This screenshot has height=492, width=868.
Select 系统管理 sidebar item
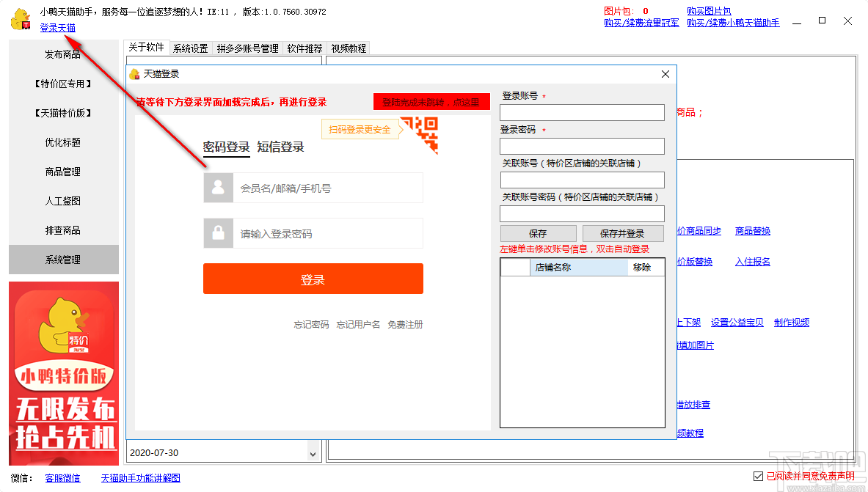click(x=62, y=260)
